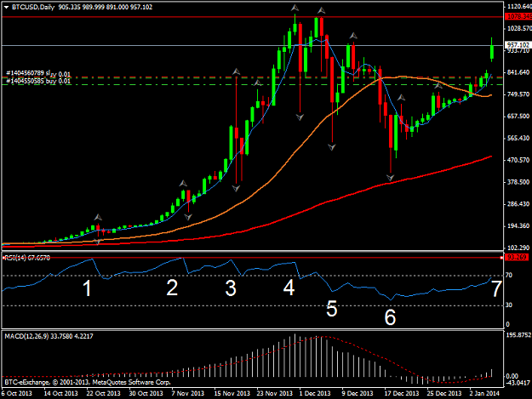Click the 749.570 price scale value
This screenshot has width=532, height=399.
click(518, 94)
